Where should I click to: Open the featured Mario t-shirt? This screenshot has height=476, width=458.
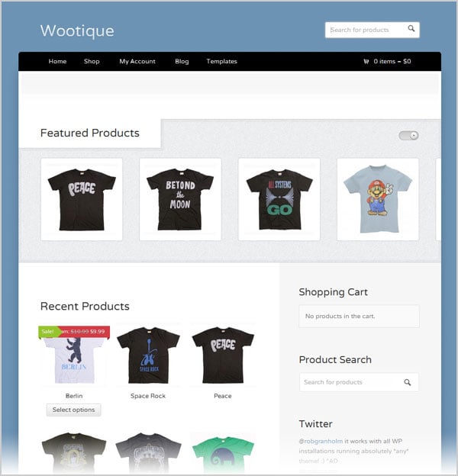tap(378, 199)
